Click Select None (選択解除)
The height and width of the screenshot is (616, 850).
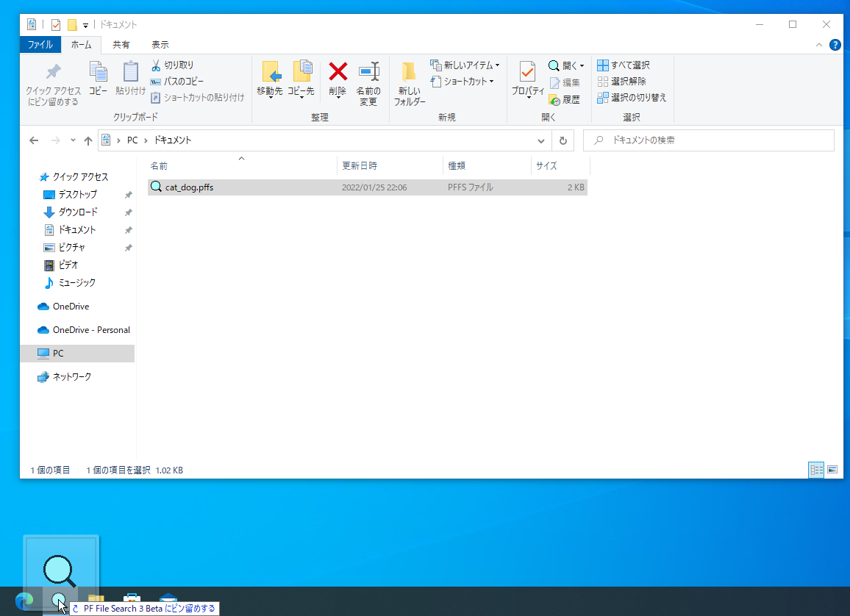[x=622, y=82]
